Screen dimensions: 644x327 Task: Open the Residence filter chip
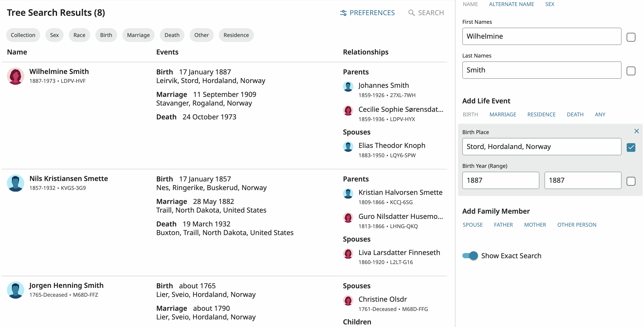[236, 35]
